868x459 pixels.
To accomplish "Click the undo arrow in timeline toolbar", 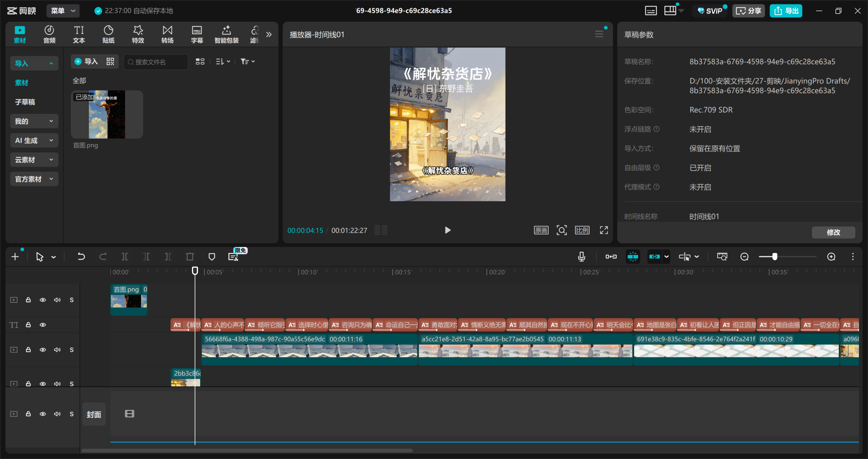I will pos(81,256).
